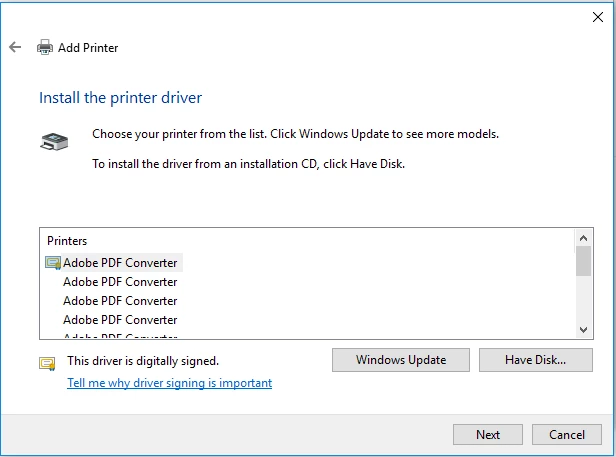Click the printer list scrollbar thumb
This screenshot has height=457, width=616.
pyautogui.click(x=583, y=261)
